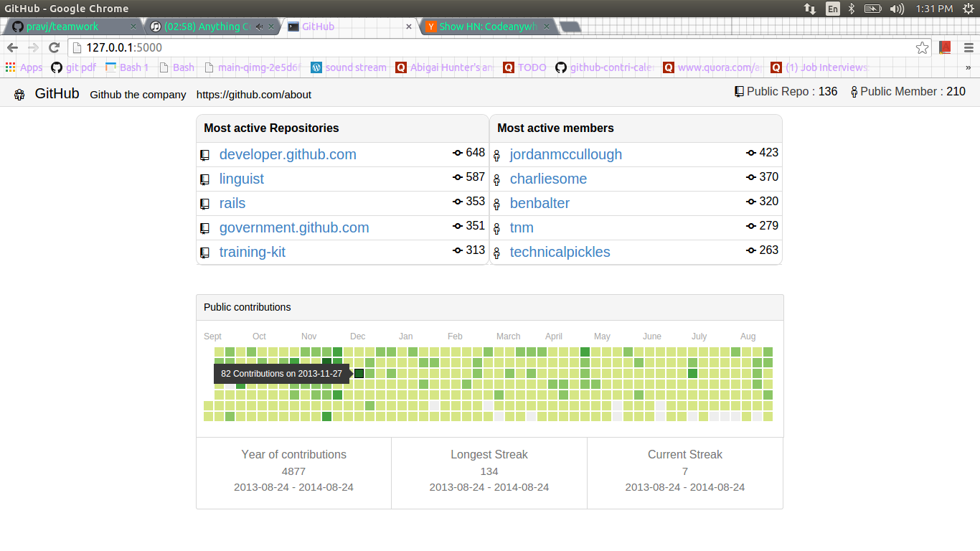Open the charliesome member link
This screenshot has height=551, width=980.
pyautogui.click(x=548, y=179)
